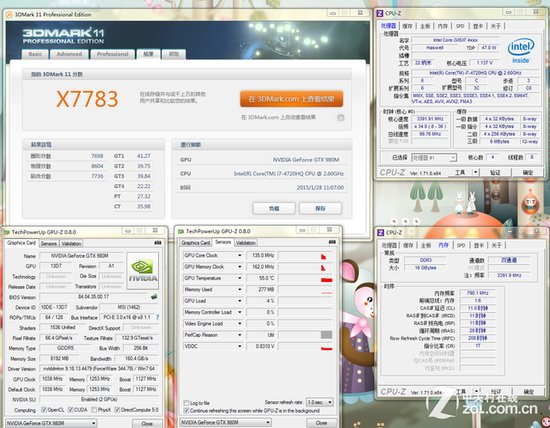
Task: Click the X7783 score text
Action: point(87,99)
